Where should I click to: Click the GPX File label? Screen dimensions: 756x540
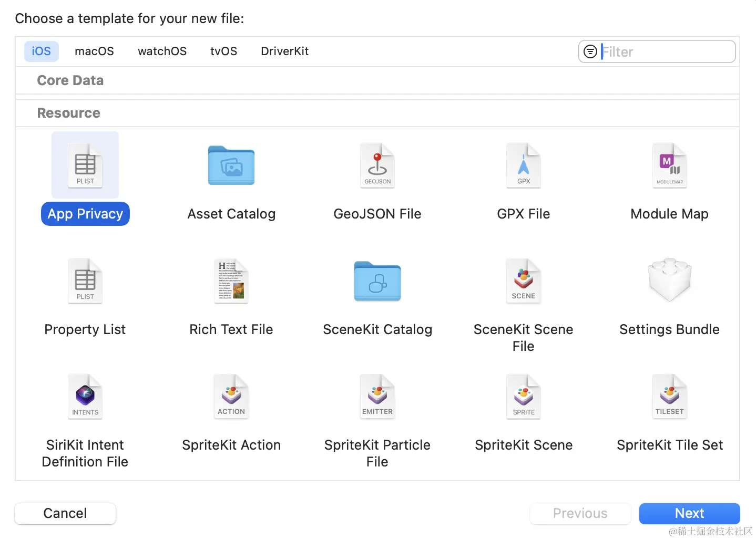pyautogui.click(x=524, y=214)
